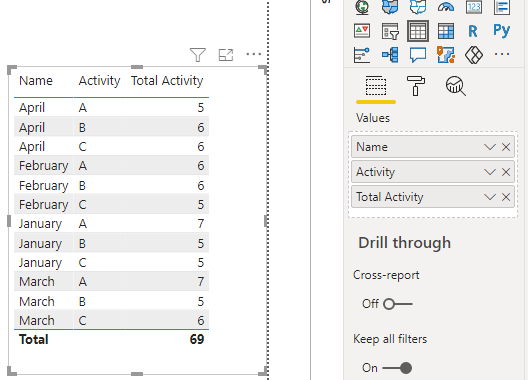Select the Total Activity pill in Values
Screen dimensions: 528x380
pos(433,197)
